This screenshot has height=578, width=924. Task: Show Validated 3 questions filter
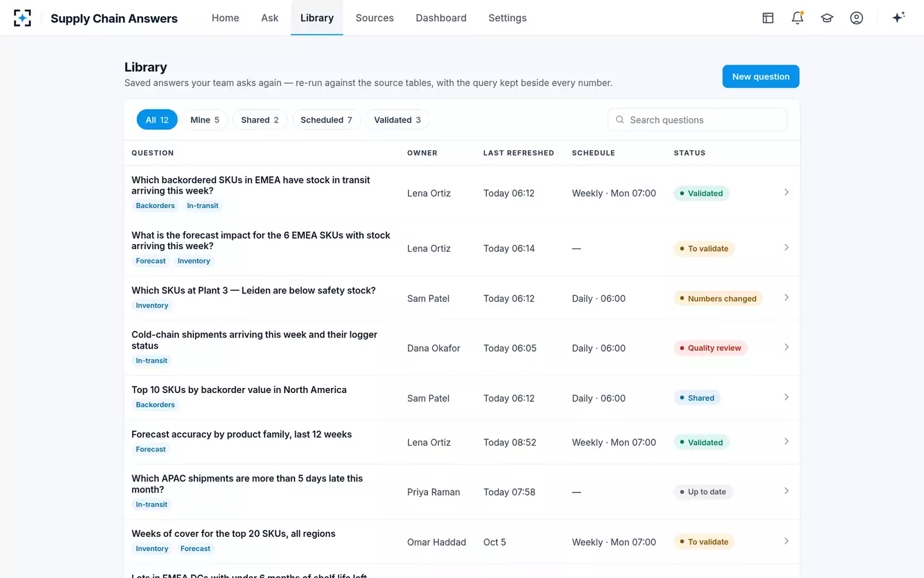pyautogui.click(x=397, y=120)
